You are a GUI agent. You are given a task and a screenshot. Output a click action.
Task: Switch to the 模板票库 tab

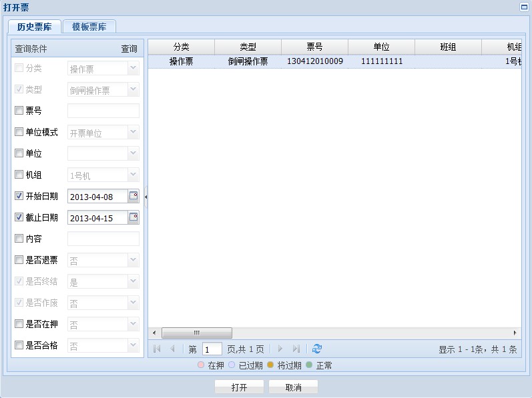(x=89, y=27)
